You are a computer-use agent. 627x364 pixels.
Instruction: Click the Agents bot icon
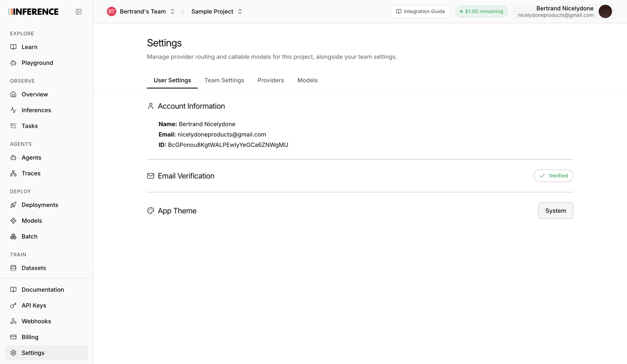click(13, 157)
